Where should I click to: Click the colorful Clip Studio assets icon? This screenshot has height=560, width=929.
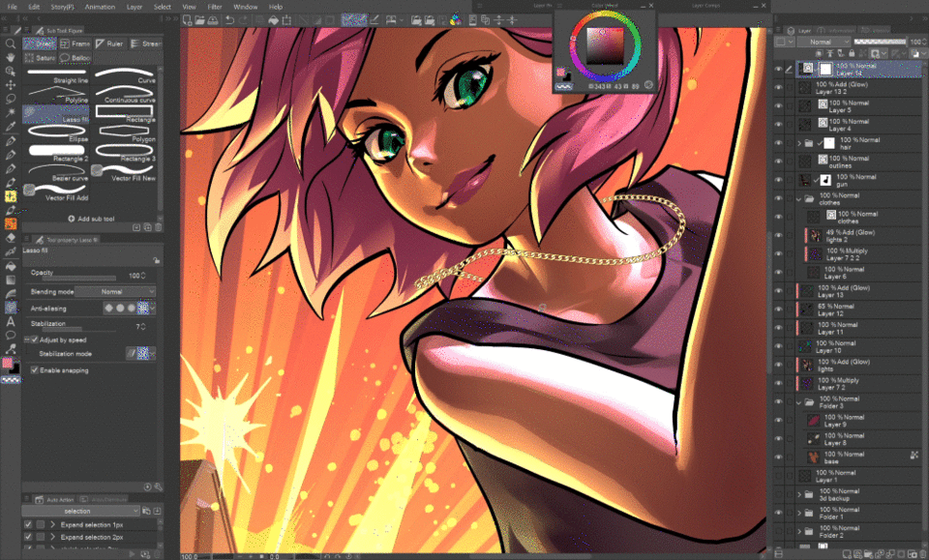pos(455,20)
